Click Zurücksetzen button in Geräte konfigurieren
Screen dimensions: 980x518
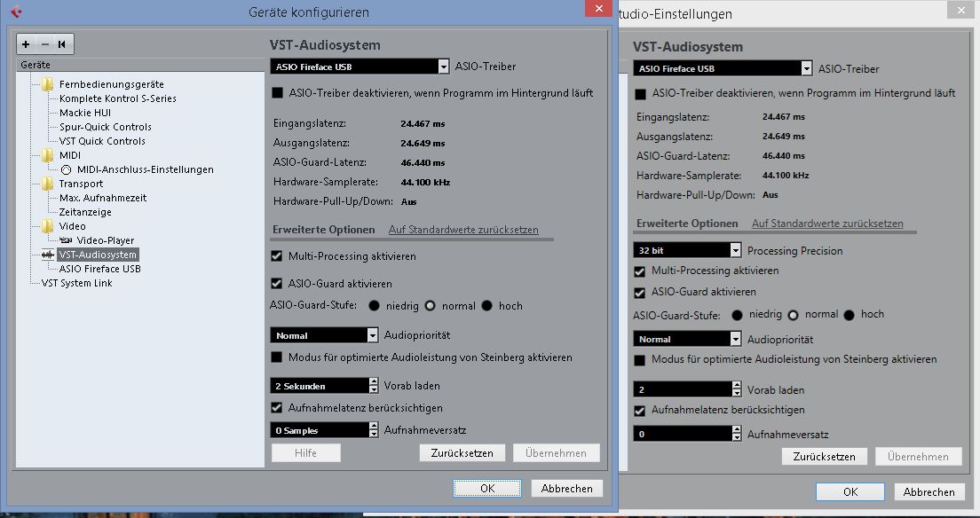tap(462, 453)
